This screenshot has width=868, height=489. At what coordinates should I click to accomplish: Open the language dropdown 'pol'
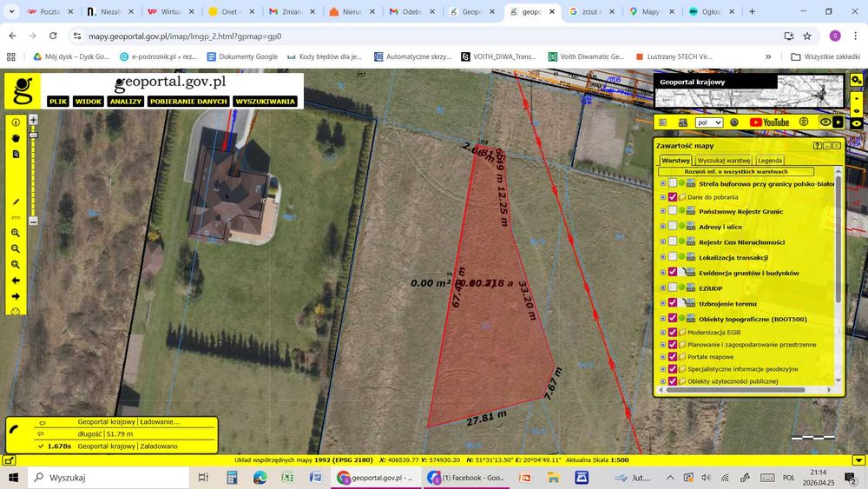pos(708,122)
